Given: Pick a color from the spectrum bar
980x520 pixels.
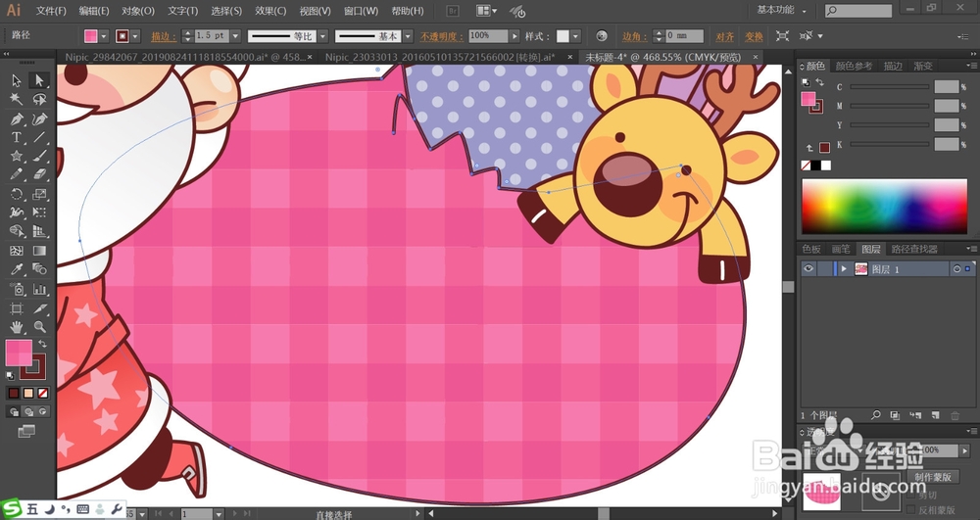Looking at the screenshot, I should [x=884, y=207].
